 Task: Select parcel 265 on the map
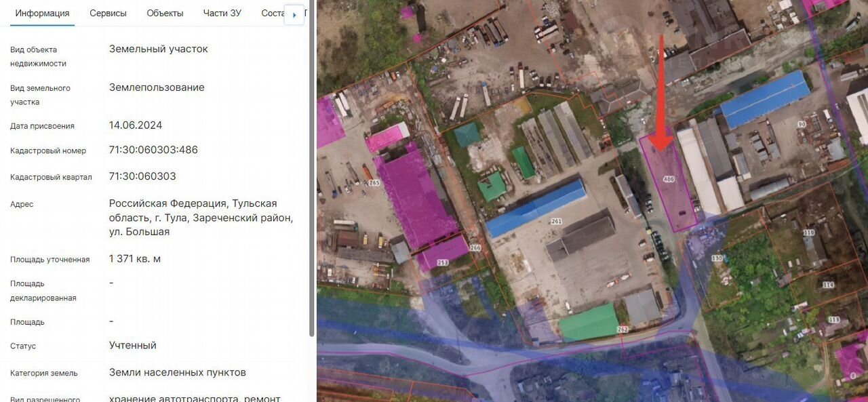click(374, 183)
